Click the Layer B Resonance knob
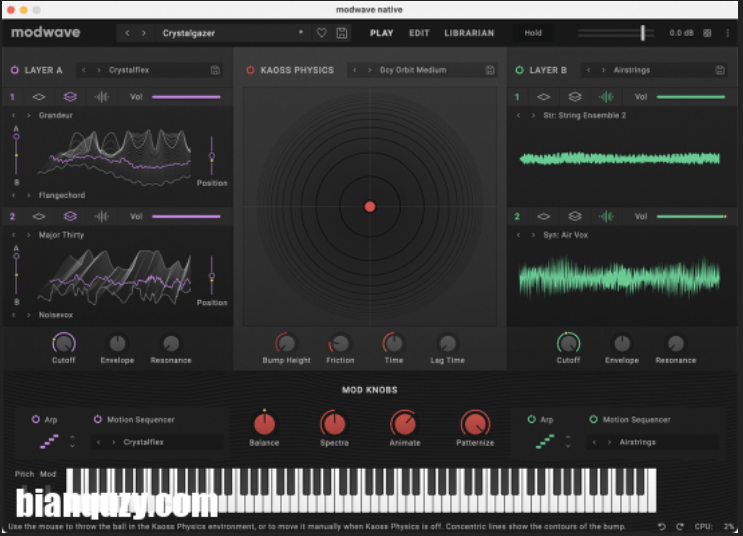The height and width of the screenshot is (536, 743). pos(676,343)
